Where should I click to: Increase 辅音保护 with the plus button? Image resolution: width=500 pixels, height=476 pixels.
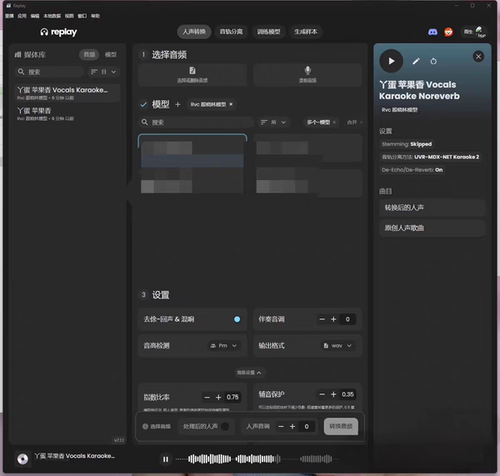[x=333, y=394]
